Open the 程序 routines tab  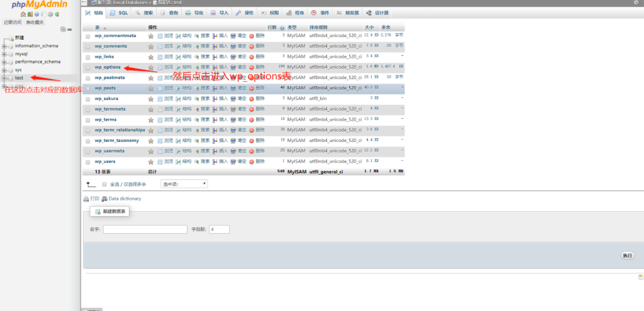pos(295,13)
